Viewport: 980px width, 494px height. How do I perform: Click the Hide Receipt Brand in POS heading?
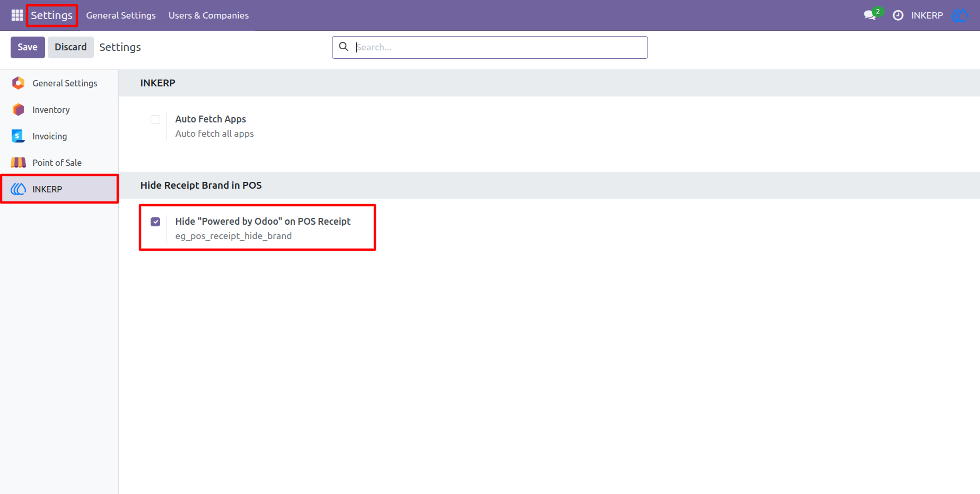[201, 186]
